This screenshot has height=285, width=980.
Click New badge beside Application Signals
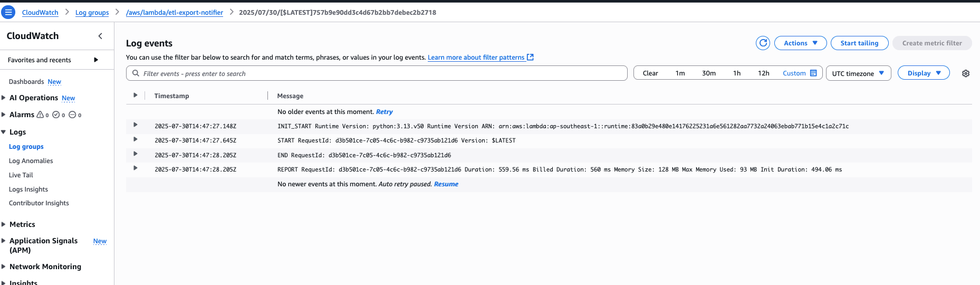click(x=100, y=241)
